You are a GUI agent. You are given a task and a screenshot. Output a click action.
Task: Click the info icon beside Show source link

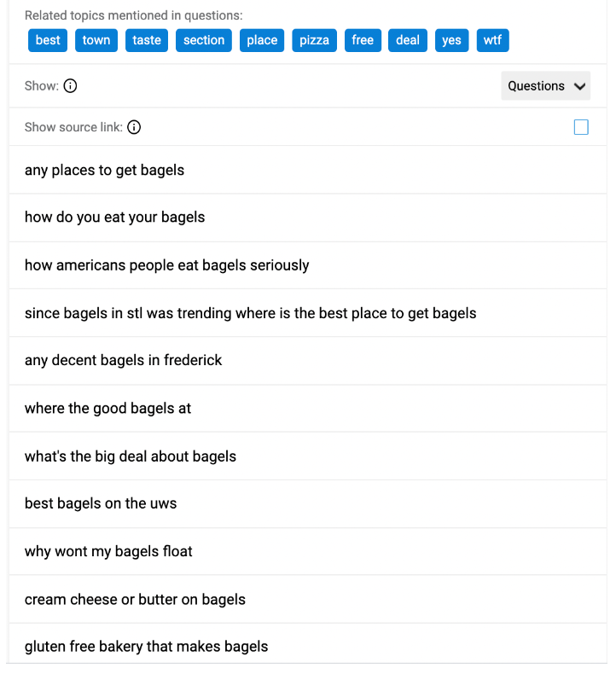point(134,127)
